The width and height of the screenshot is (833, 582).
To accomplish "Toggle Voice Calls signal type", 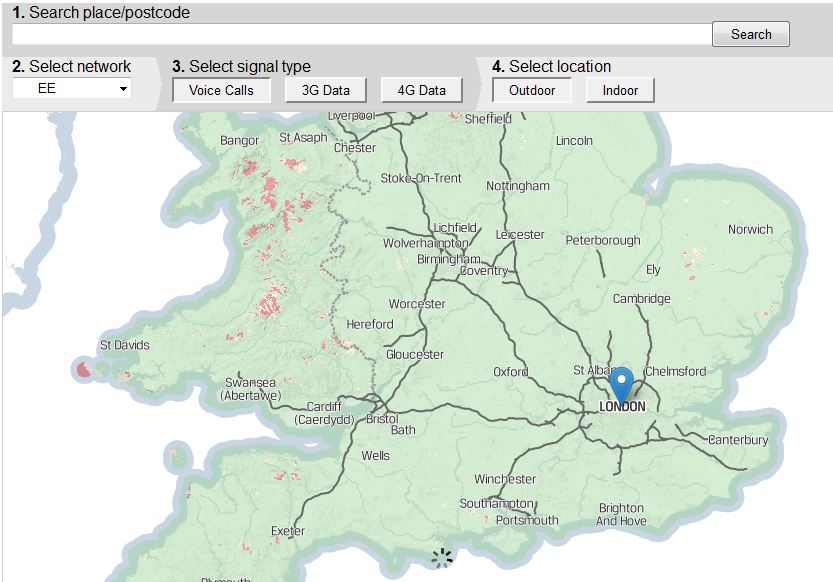I will [221, 90].
